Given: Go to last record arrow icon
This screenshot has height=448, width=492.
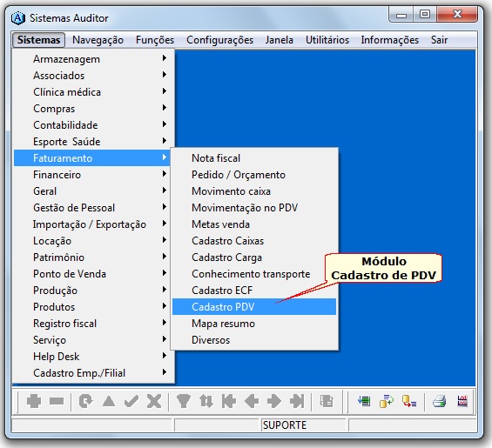Looking at the screenshot, I should click(297, 401).
